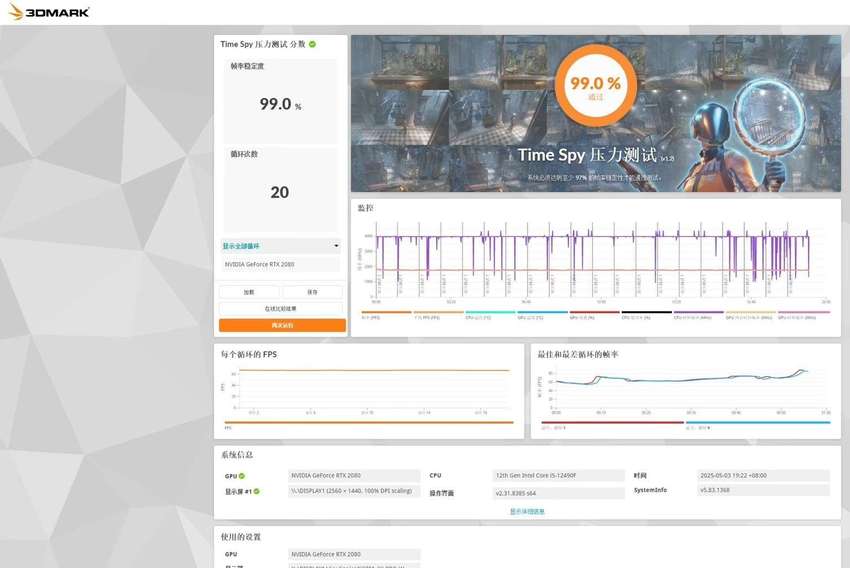Click the compare results online button
850x568 pixels.
pyautogui.click(x=281, y=308)
